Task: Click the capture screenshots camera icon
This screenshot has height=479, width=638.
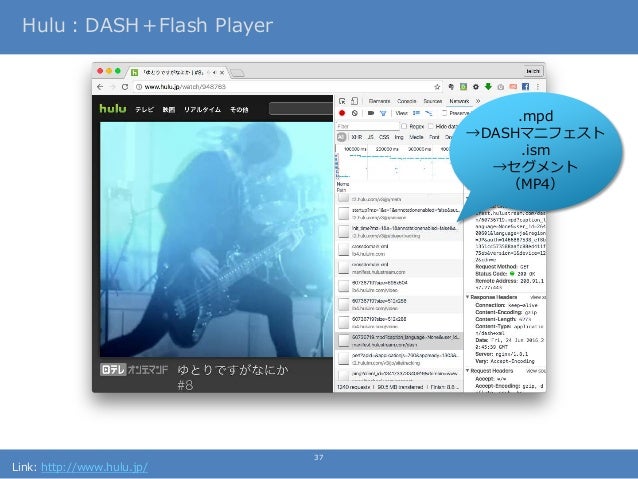Action: (370, 113)
